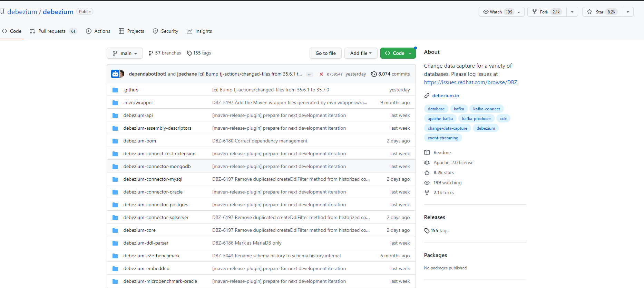This screenshot has width=644, height=288.
Task: Open the Insights tab
Action: (x=199, y=31)
